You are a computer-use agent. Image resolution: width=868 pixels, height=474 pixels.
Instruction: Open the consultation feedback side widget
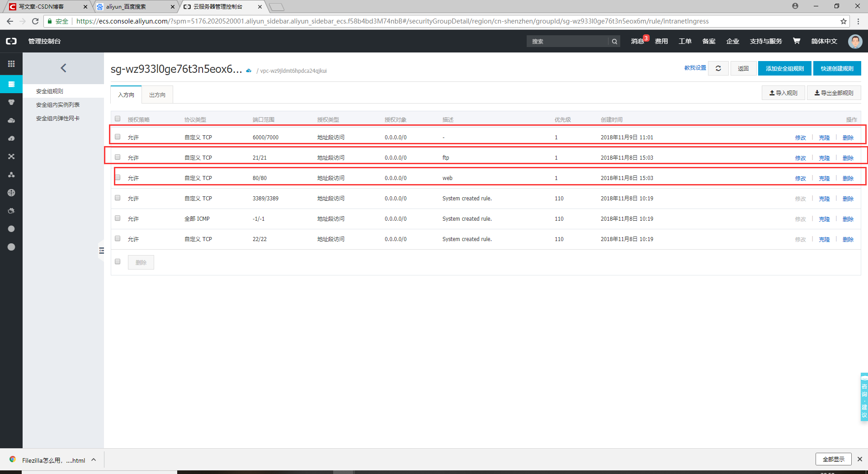pyautogui.click(x=864, y=397)
